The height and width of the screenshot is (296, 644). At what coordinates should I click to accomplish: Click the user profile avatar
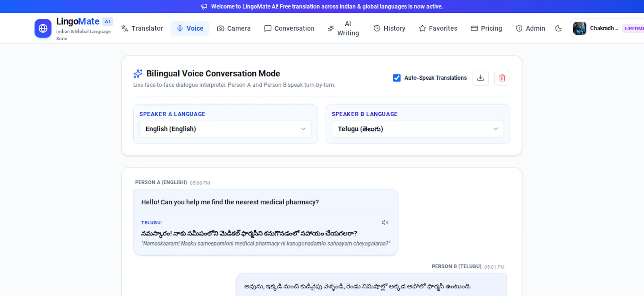(580, 28)
